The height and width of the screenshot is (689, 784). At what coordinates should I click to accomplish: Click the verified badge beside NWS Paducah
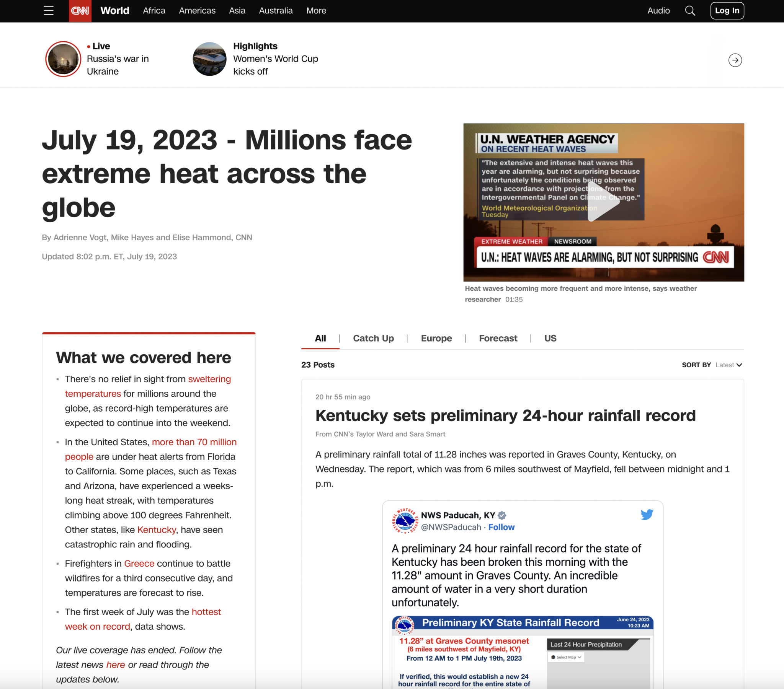tap(502, 515)
